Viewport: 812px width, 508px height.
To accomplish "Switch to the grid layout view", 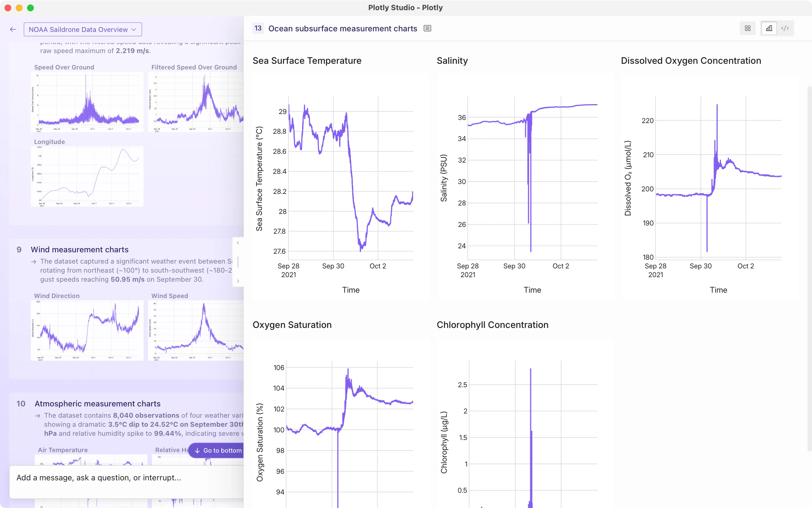I will [748, 28].
